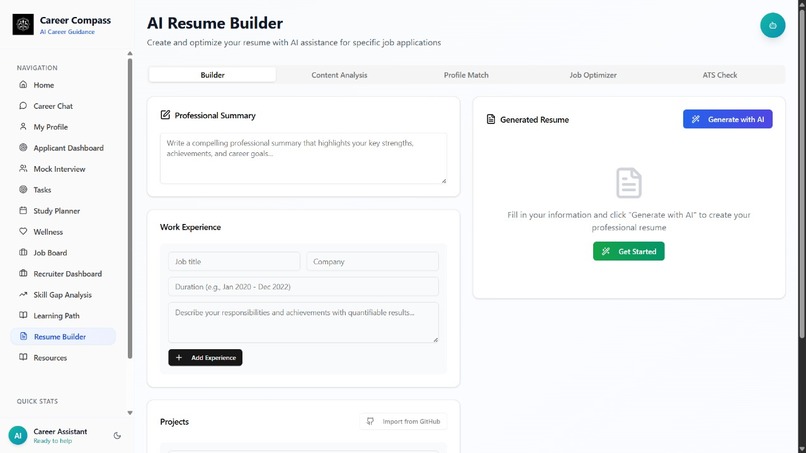Open Job Board briefcase icon
This screenshot has height=453, width=806.
click(23, 252)
